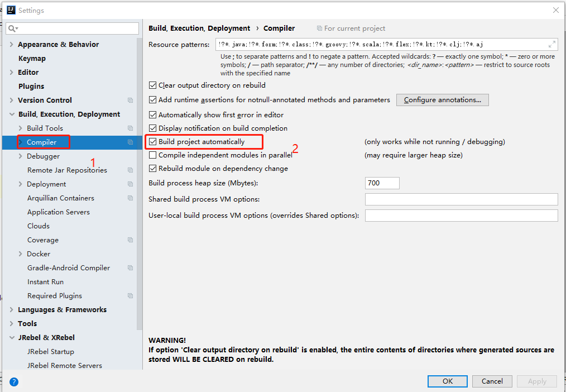Viewport: 566px width, 392px height.
Task: Toggle Rebuild module on dependency change
Action: [x=153, y=169]
